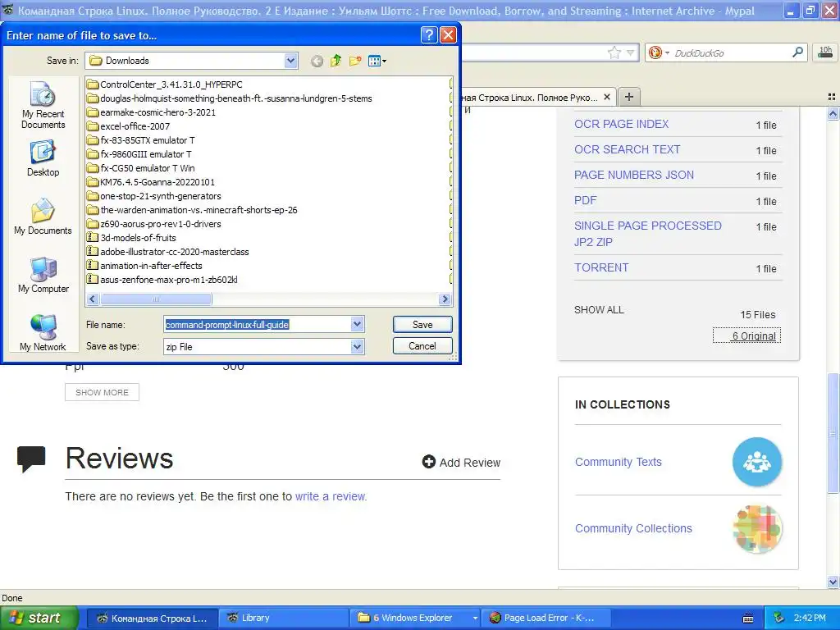
Task: Expand the Save as type dropdown
Action: pos(358,347)
